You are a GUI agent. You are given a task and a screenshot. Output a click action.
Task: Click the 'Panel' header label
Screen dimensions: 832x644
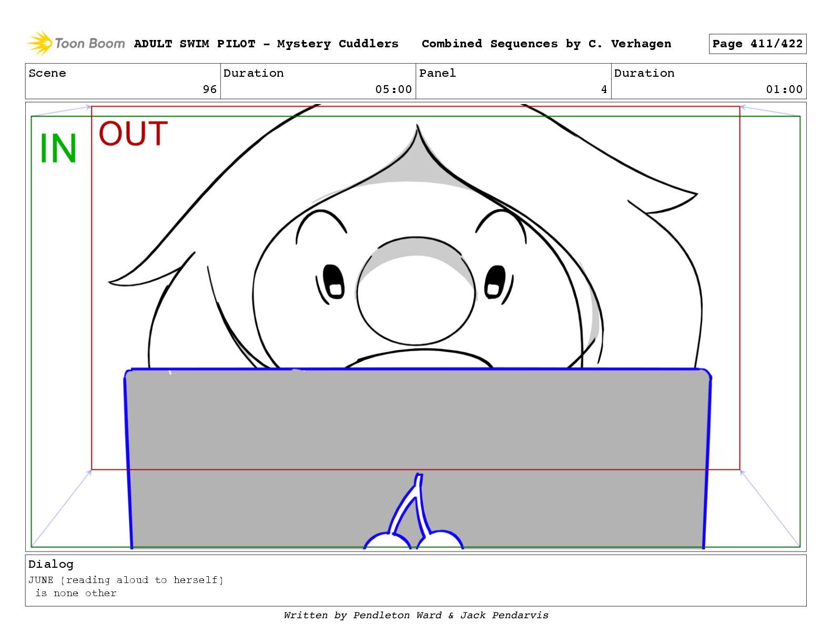pos(438,73)
